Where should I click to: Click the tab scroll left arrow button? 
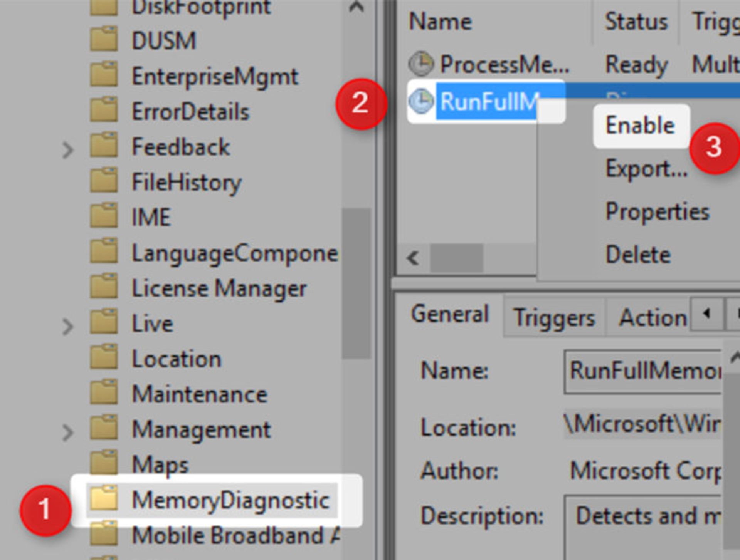(706, 314)
